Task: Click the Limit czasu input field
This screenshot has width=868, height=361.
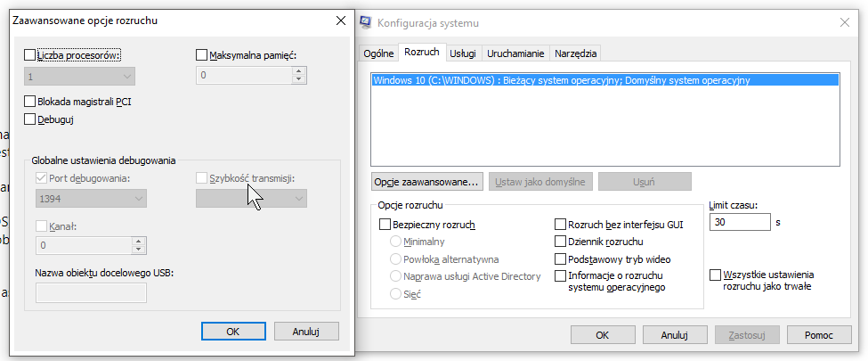Action: 739,222
